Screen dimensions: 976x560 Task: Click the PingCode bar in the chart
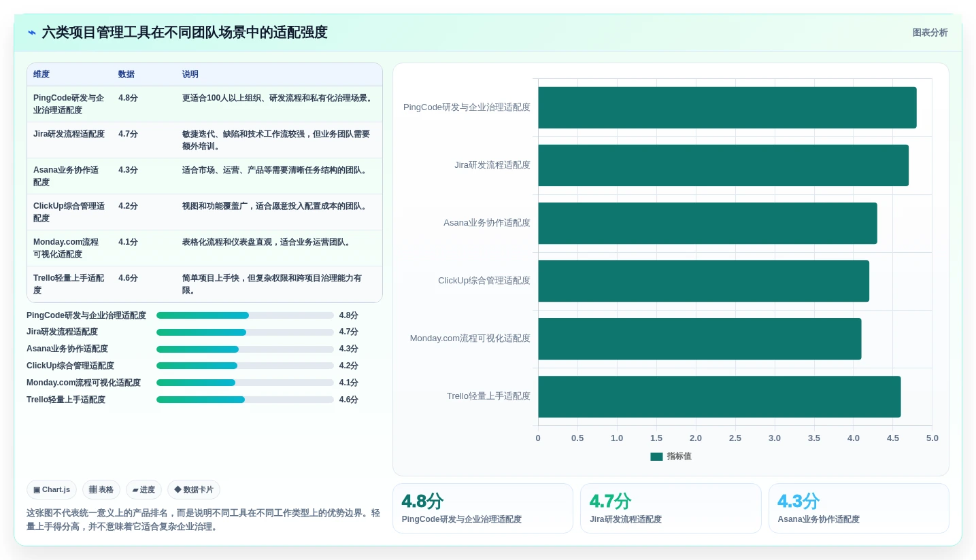[727, 107]
